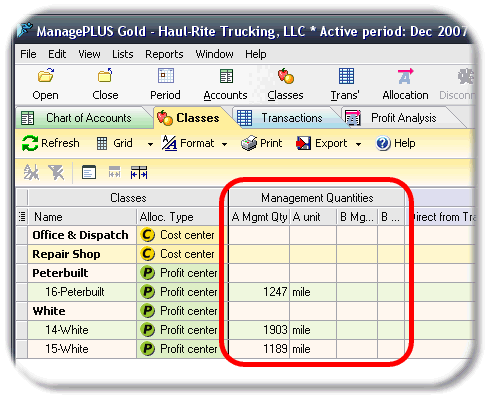Screen dimensions: 492x403
Task: Click the sort filter icon in lower toolbar
Action: tap(31, 172)
